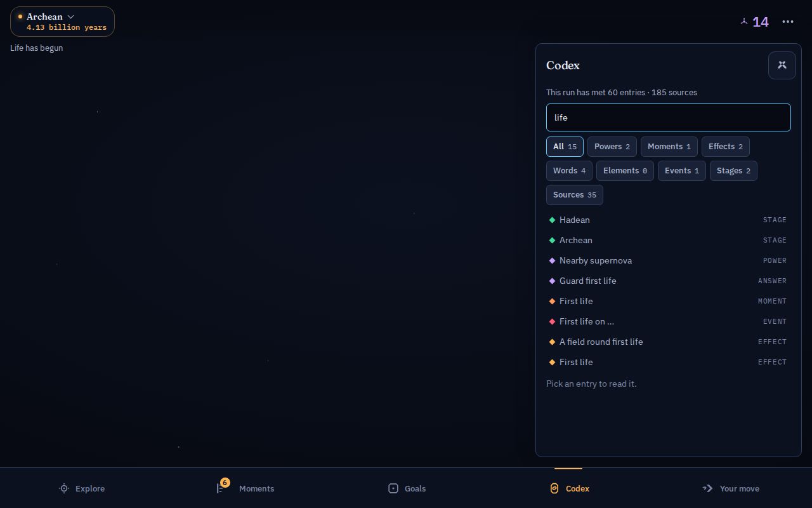Viewport: 812px width, 508px height.
Task: Click the Your move arrow icon
Action: click(x=708, y=488)
